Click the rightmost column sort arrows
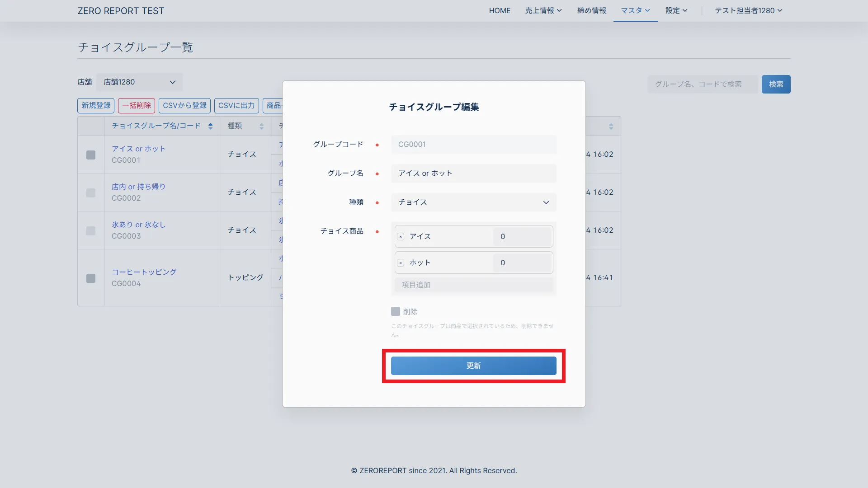The image size is (868, 488). pyautogui.click(x=611, y=126)
